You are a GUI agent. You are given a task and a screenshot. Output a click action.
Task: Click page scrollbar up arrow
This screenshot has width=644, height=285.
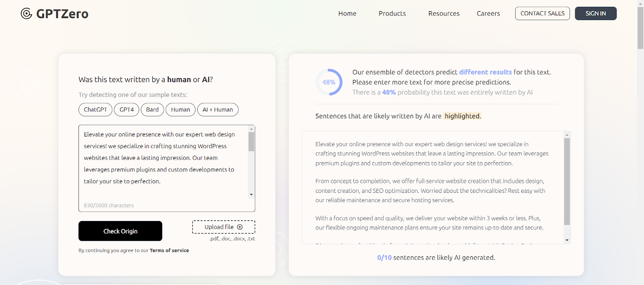pos(640,3)
